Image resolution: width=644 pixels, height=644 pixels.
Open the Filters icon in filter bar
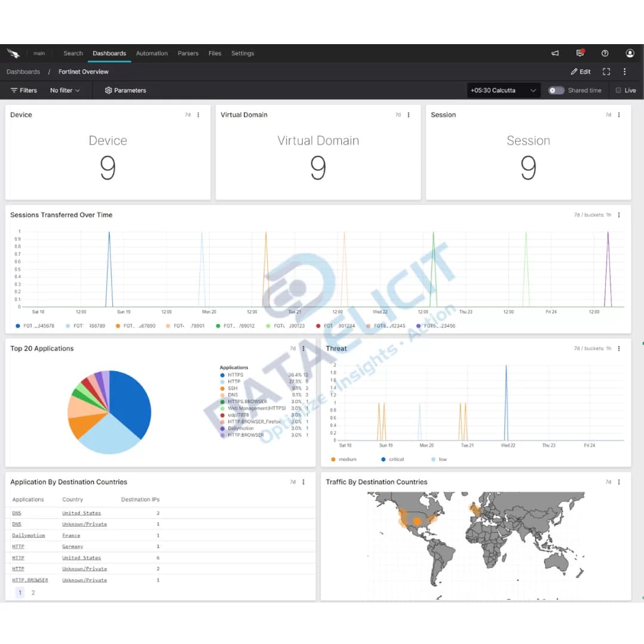[x=13, y=90]
